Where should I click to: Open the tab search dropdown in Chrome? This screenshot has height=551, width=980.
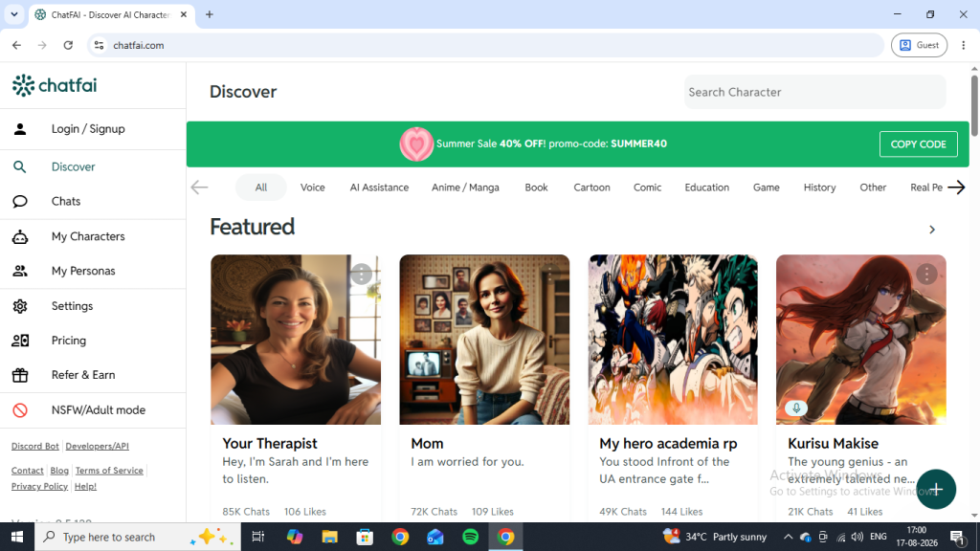point(13,14)
